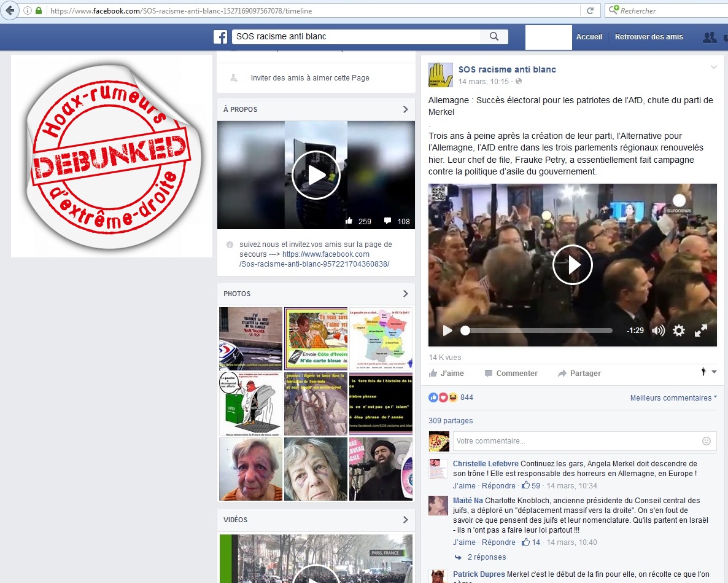Click J'aime under Maïté Na's comment
Image resolution: width=728 pixels, height=583 pixels.
click(464, 542)
